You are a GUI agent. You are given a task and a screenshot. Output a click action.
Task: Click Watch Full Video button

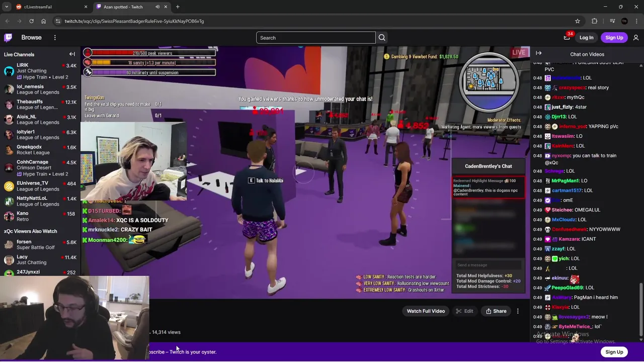426,311
